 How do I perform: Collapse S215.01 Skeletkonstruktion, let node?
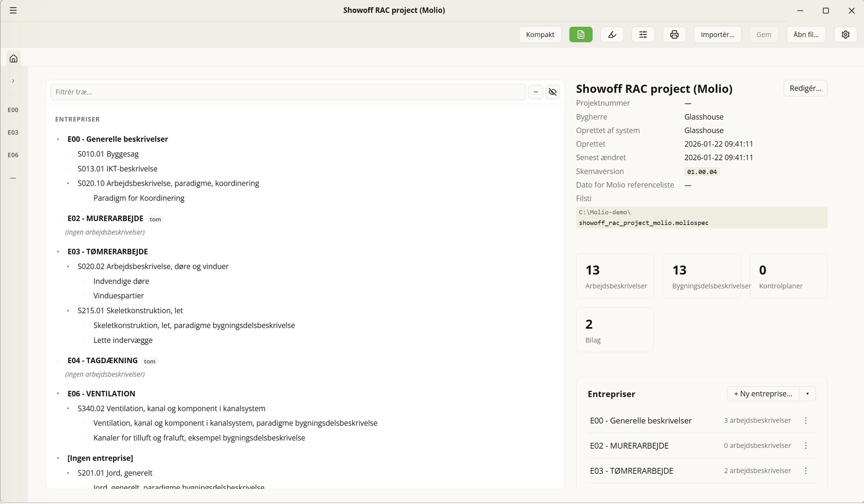click(68, 311)
